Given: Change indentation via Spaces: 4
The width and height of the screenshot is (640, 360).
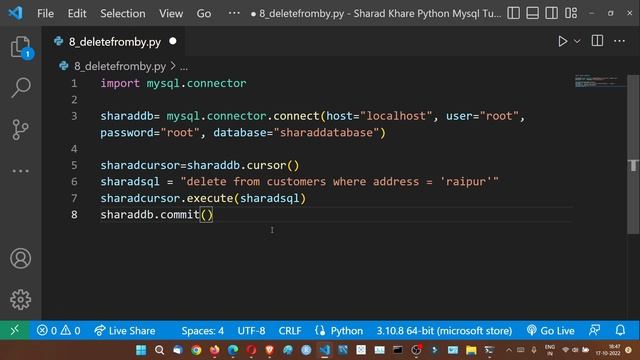Looking at the screenshot, I should point(202,331).
